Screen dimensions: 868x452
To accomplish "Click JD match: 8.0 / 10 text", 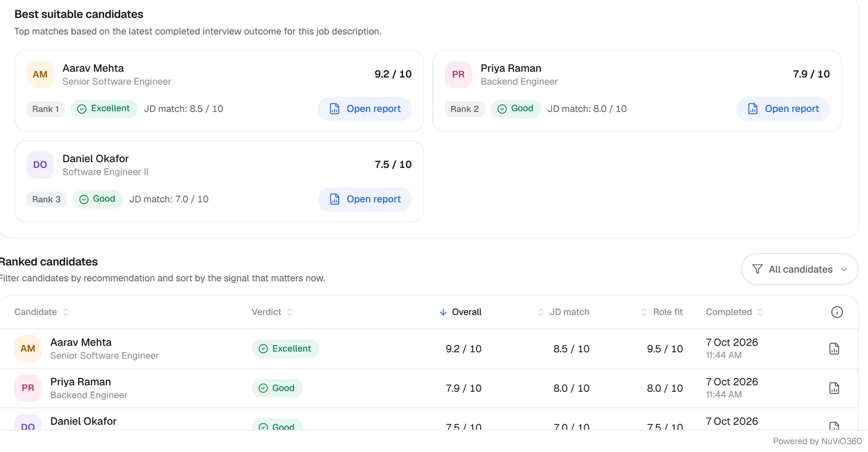I will click(x=587, y=109).
